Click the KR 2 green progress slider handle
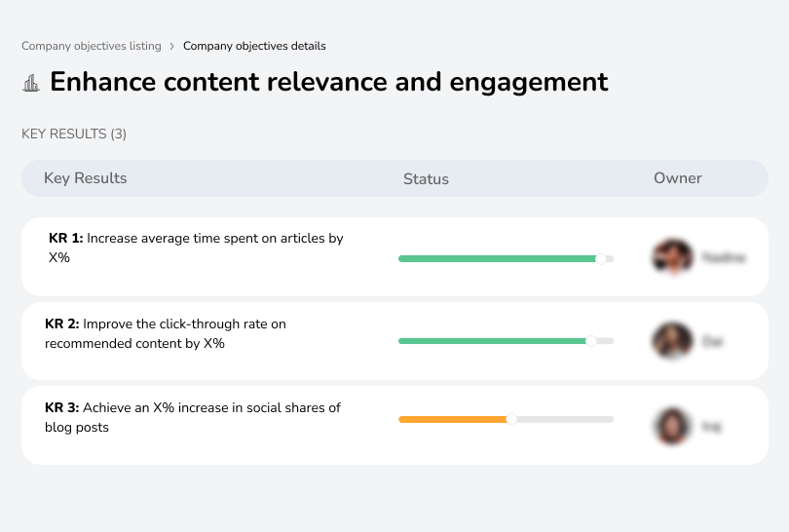Screen dimensions: 789x532 point(591,341)
